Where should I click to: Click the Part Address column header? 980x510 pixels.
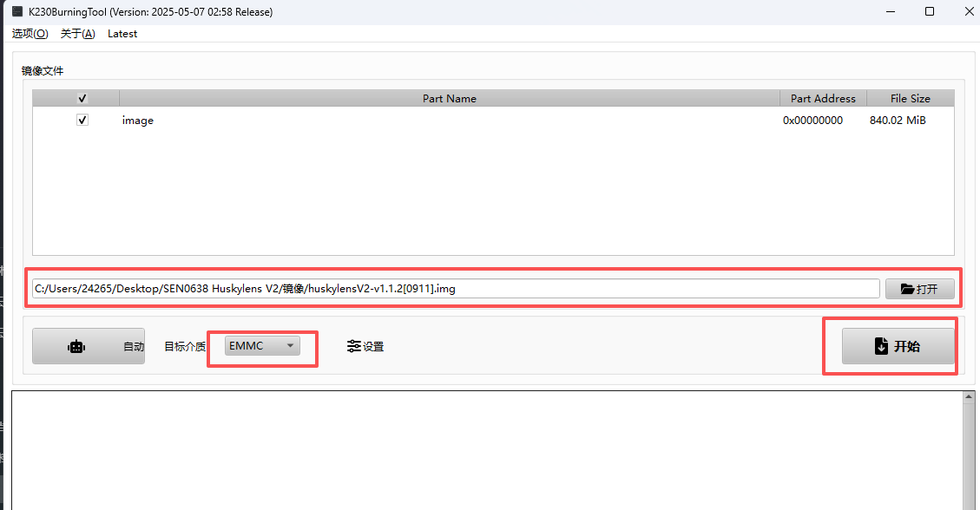click(822, 99)
